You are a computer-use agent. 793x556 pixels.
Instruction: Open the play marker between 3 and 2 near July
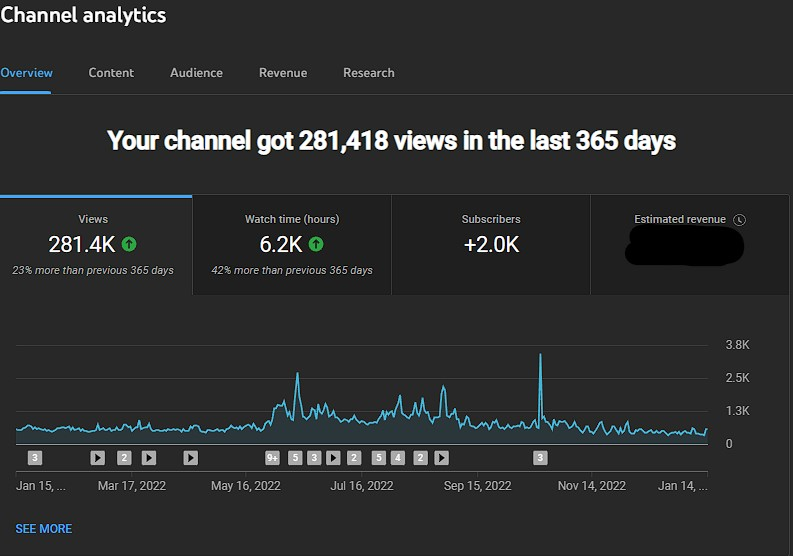(x=333, y=458)
